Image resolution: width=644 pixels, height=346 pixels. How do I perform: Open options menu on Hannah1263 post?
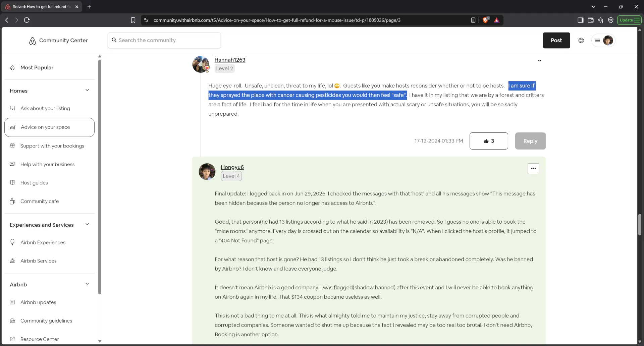(539, 61)
